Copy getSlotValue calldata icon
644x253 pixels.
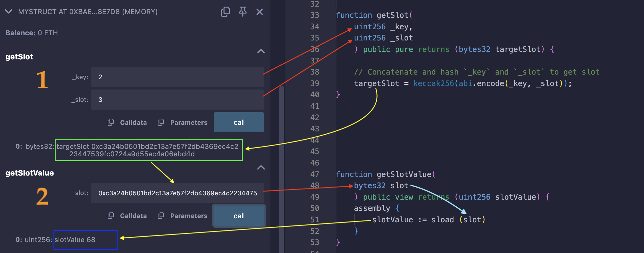click(x=111, y=216)
